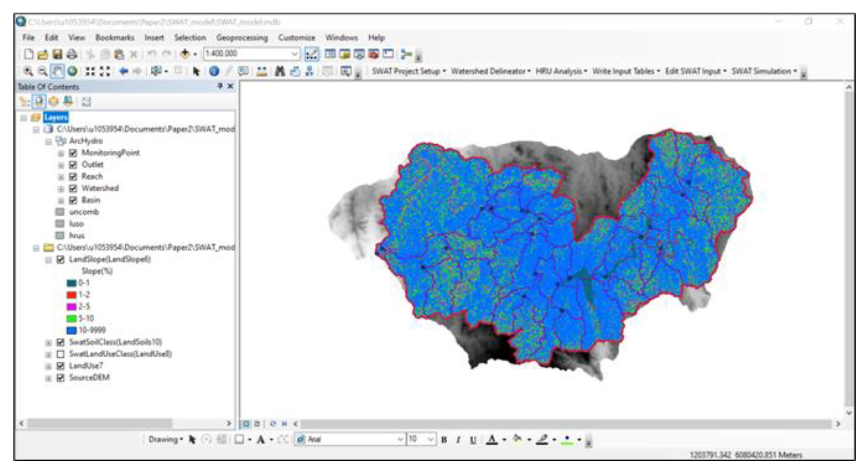The height and width of the screenshot is (473, 868).
Task: Open the Bookmarks menu
Action: click(x=115, y=37)
